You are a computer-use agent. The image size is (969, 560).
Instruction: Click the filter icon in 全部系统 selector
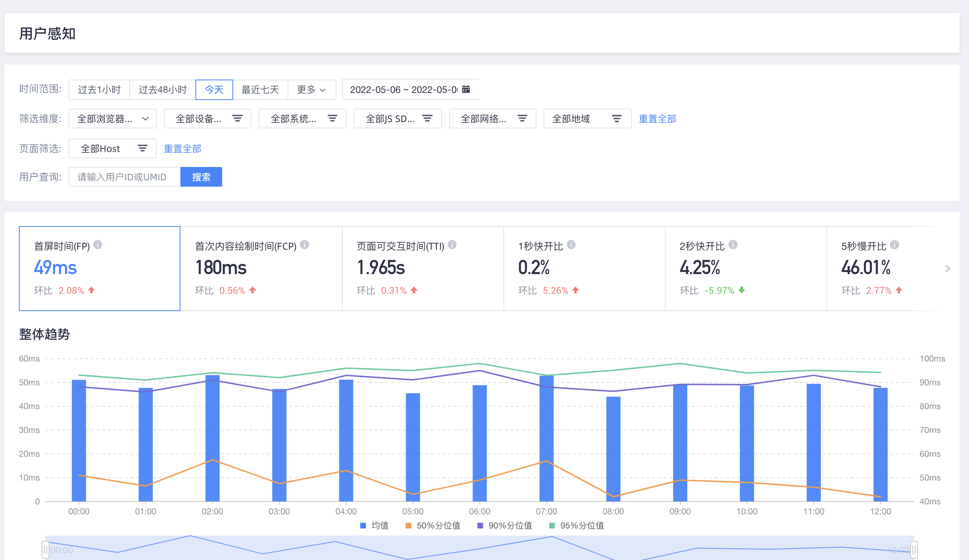(332, 119)
